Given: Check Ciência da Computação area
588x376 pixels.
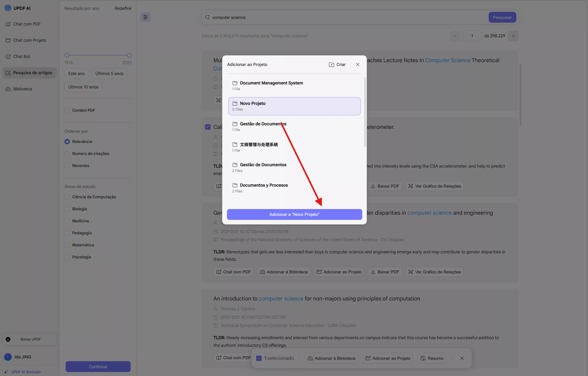Looking at the screenshot, I should pos(67,197).
